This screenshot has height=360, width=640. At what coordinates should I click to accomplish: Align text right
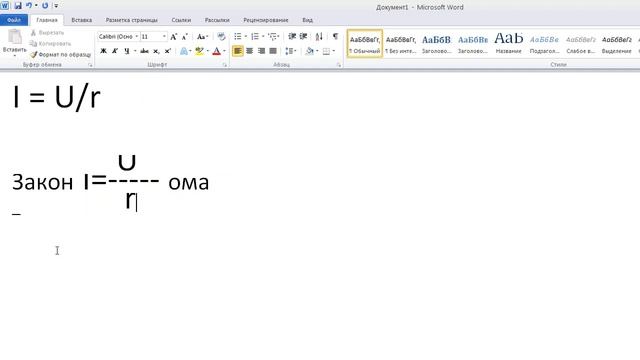pos(261,51)
